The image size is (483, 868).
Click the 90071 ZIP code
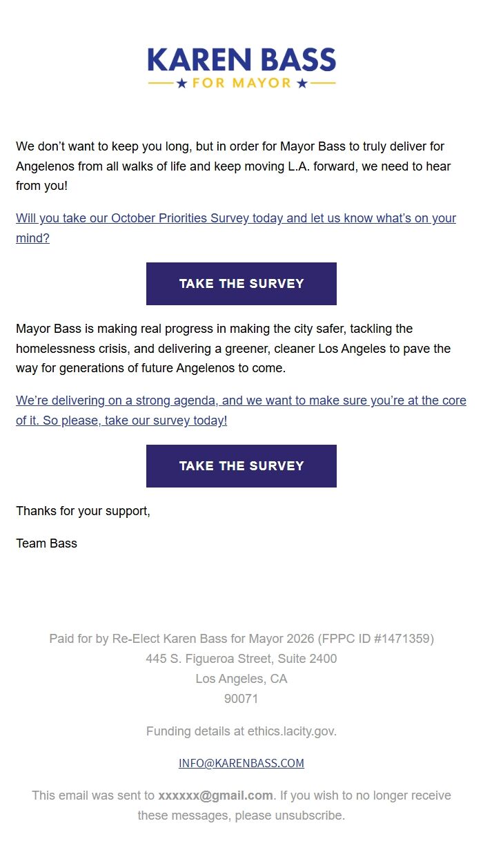(x=241, y=699)
